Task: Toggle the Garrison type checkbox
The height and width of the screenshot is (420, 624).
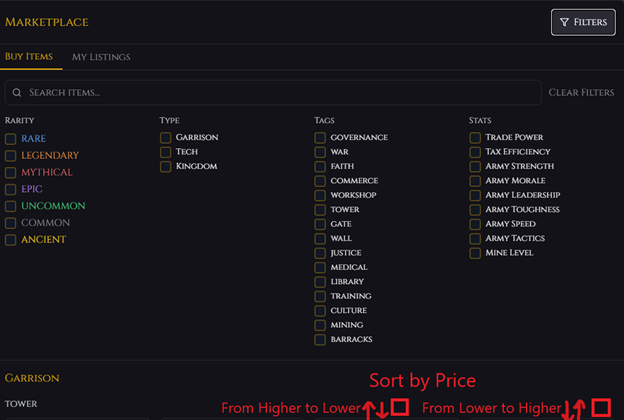Action: coord(166,138)
